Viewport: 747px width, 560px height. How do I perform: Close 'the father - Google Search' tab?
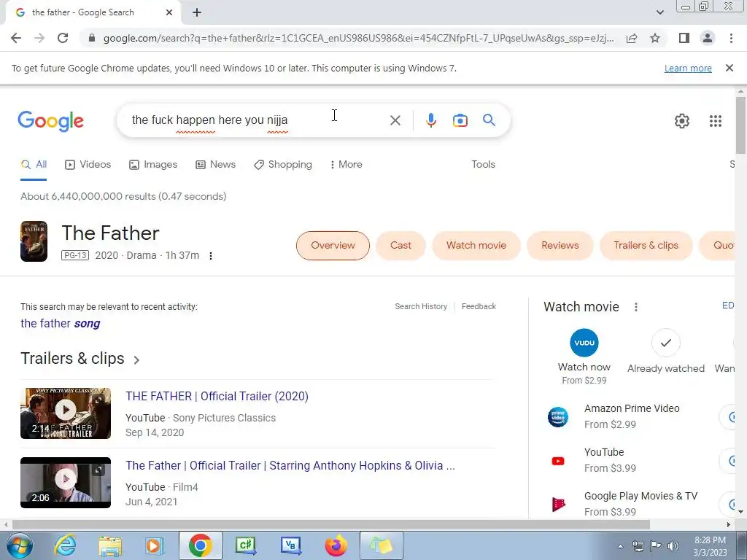(169, 12)
